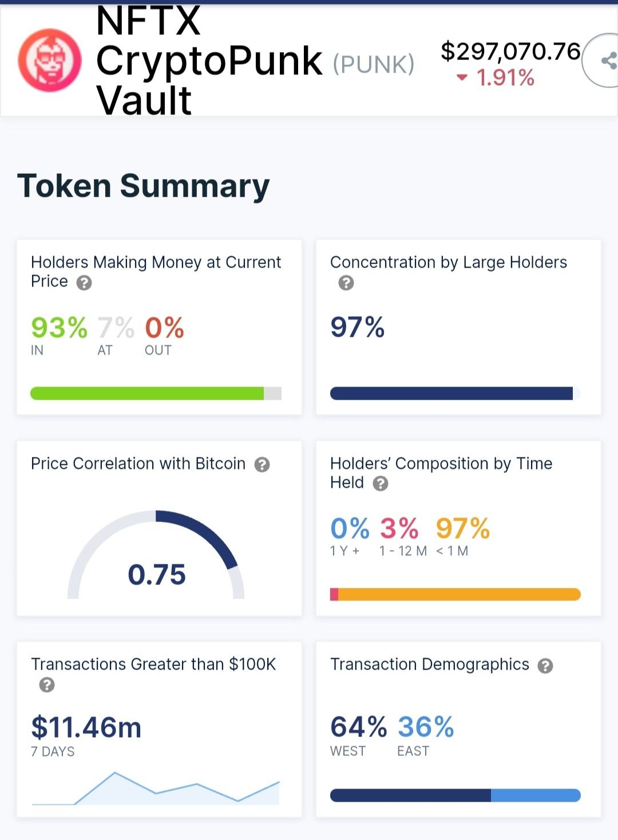The width and height of the screenshot is (618, 840).
Task: Click the 36% EAST demographics value
Action: [426, 727]
